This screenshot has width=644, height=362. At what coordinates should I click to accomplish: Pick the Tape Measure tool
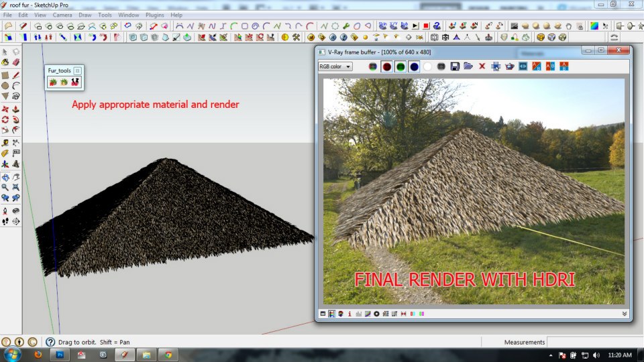pyautogui.click(x=5, y=143)
